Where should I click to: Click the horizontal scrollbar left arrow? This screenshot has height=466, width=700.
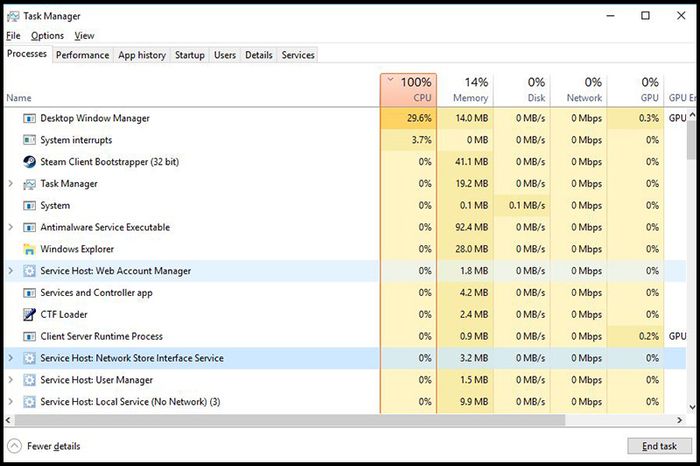(8, 420)
